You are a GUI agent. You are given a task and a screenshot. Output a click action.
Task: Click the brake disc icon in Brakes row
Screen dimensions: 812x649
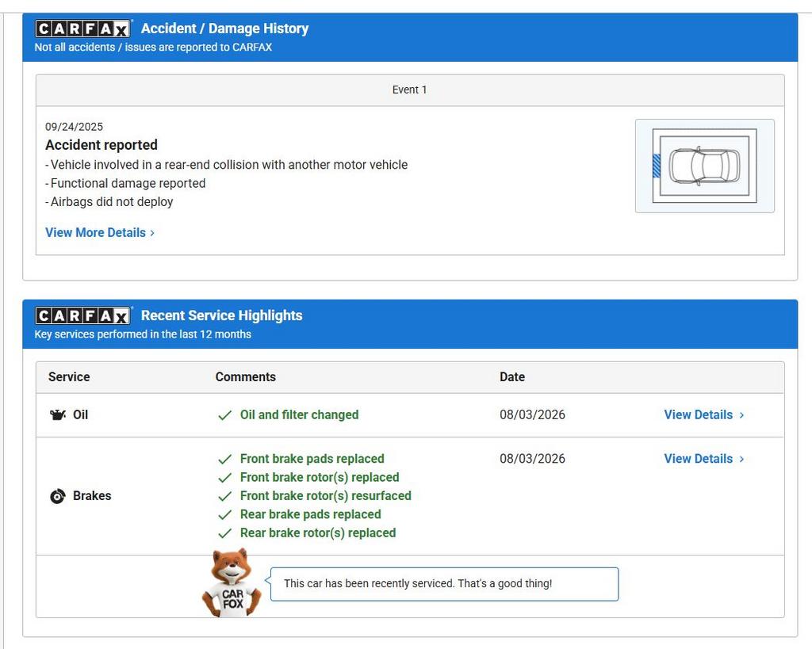(57, 496)
